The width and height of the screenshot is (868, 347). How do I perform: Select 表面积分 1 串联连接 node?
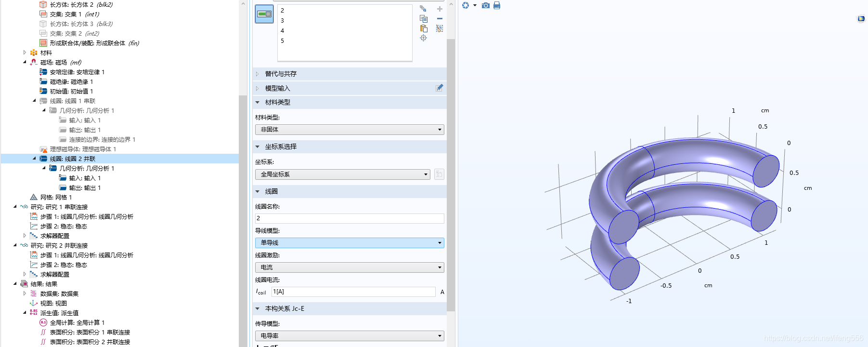point(85,332)
